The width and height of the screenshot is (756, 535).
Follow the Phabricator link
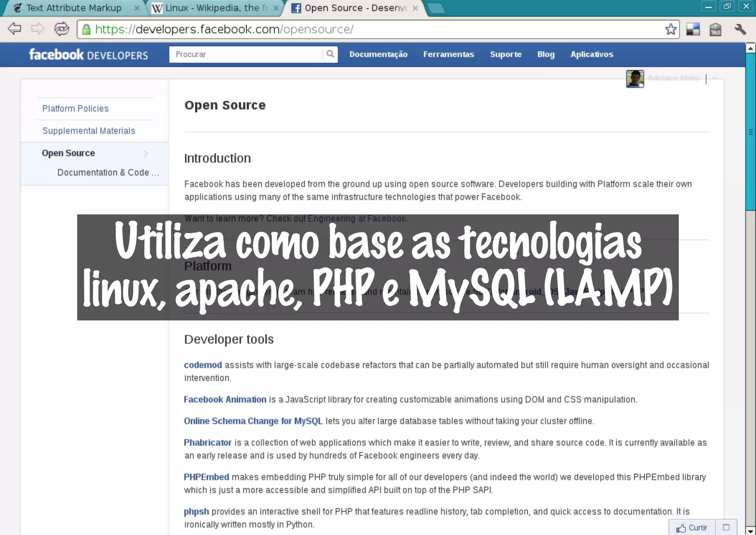pos(208,443)
